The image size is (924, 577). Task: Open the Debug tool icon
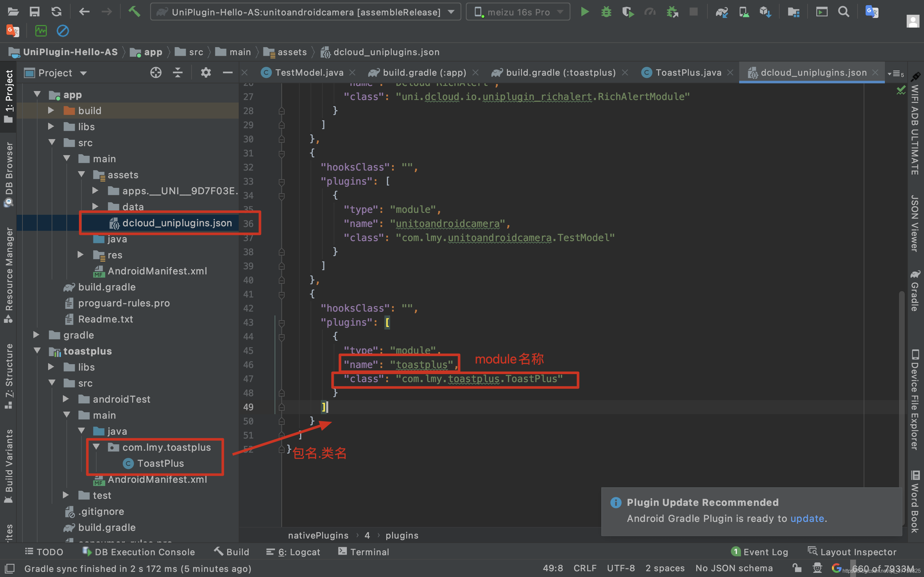(606, 12)
